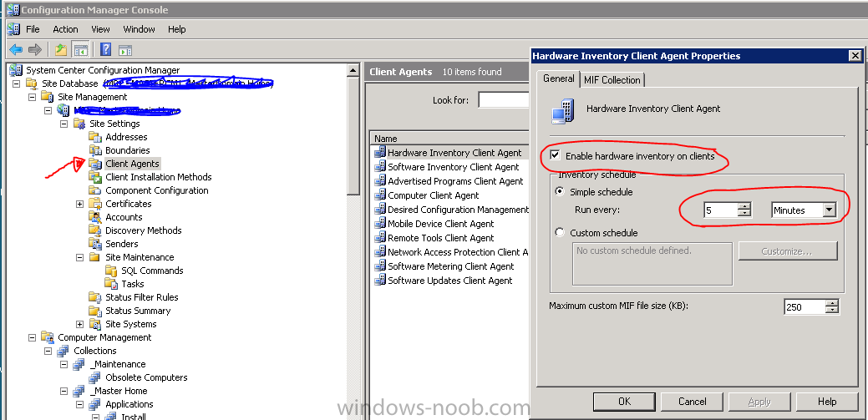Image resolution: width=868 pixels, height=420 pixels.
Task: Expand the Certificates node
Action: point(79,204)
